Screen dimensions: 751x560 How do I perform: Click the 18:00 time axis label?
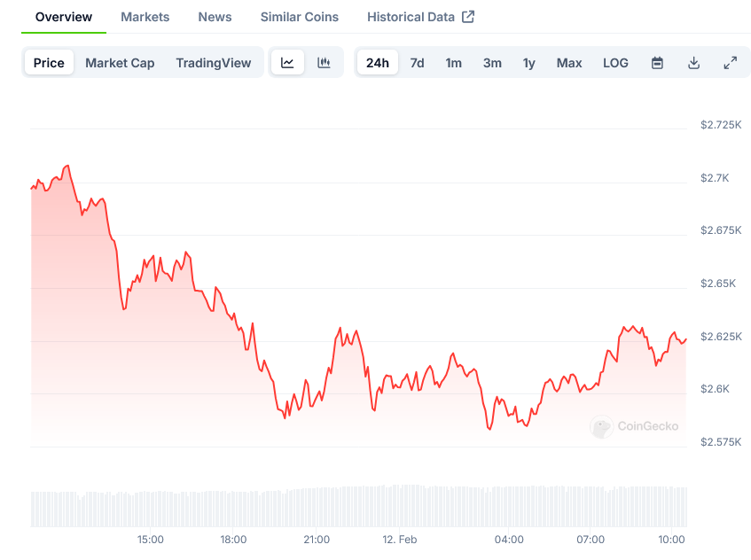tap(233, 540)
